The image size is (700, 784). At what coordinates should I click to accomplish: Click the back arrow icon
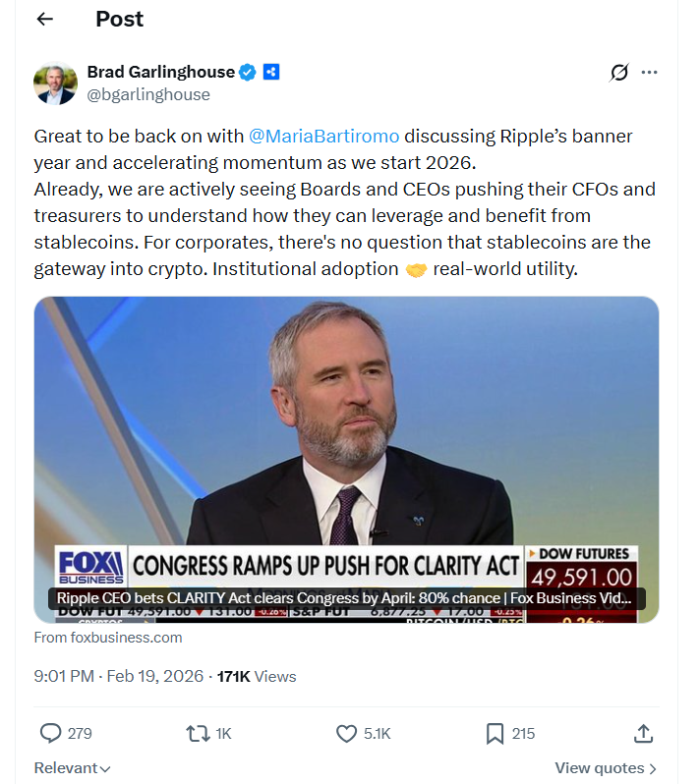[x=44, y=19]
